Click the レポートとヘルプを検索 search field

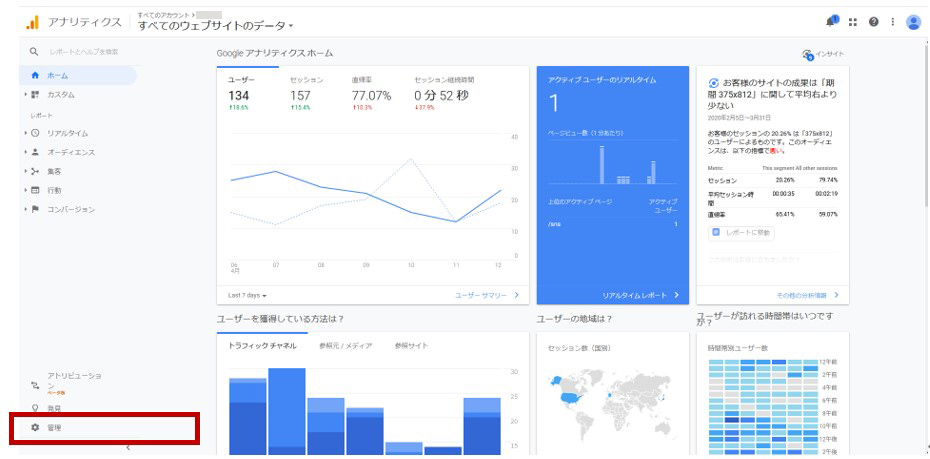pyautogui.click(x=83, y=51)
